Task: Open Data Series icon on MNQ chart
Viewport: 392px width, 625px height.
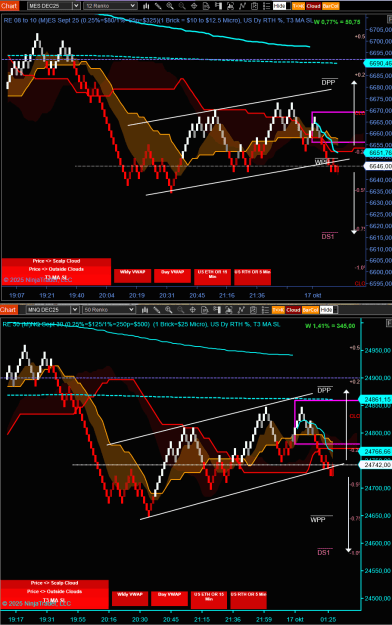Action: coord(229,310)
